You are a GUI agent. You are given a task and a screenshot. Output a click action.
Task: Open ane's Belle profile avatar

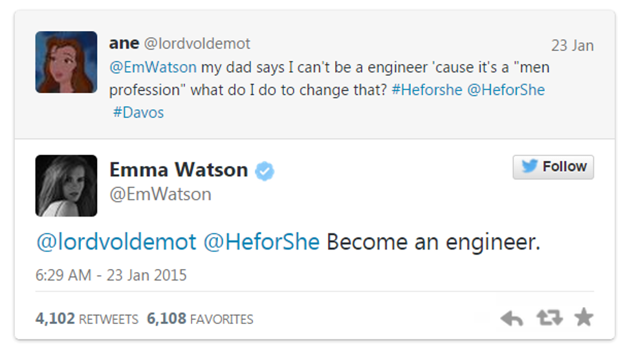66,62
